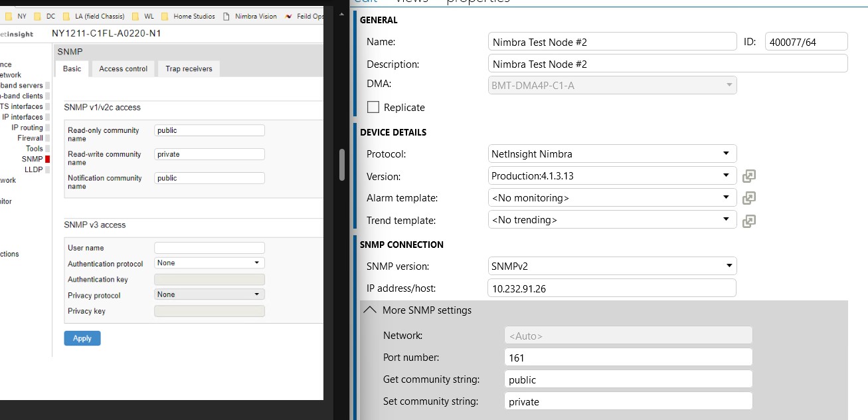868x420 pixels.
Task: Click the Set community string field
Action: (x=628, y=401)
